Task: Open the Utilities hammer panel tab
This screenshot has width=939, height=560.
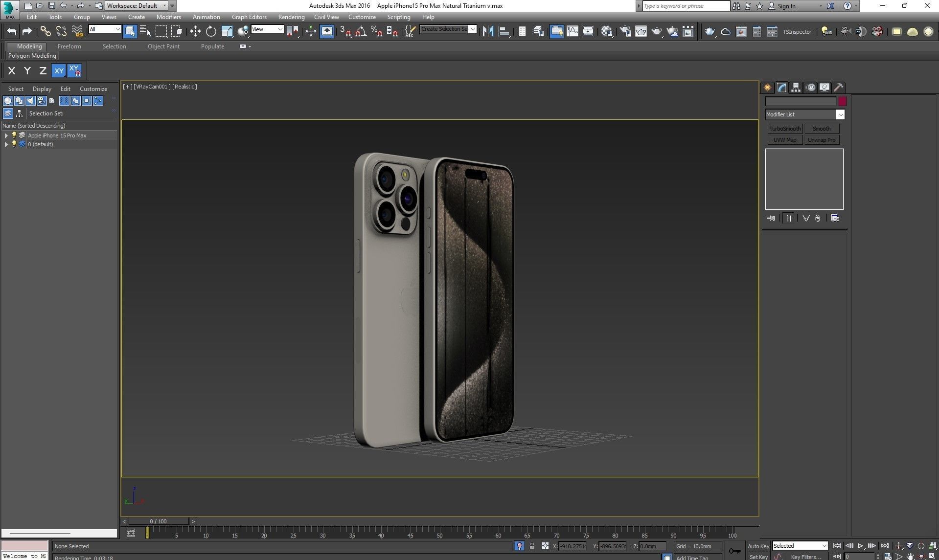Action: pyautogui.click(x=839, y=88)
